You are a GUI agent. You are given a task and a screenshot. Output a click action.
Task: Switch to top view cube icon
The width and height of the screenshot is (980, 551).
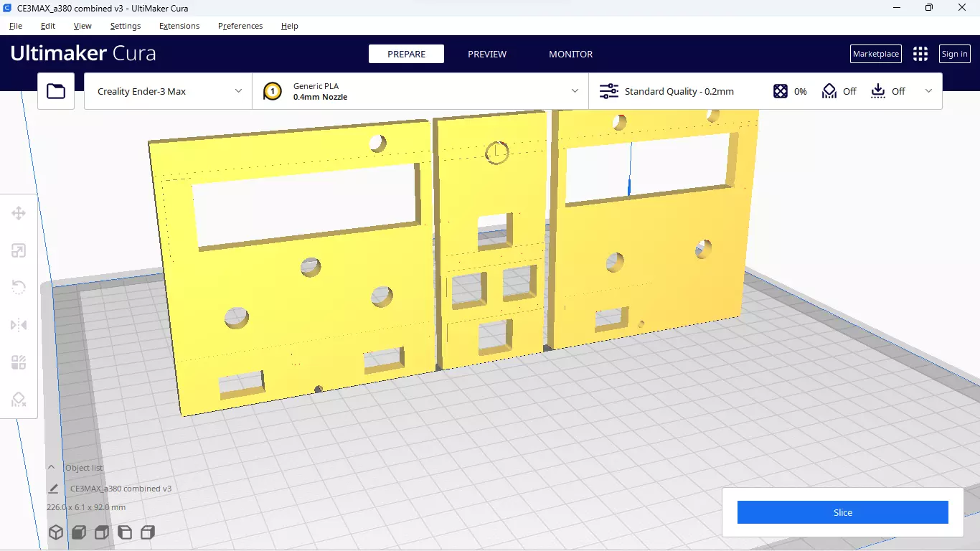coord(102,532)
